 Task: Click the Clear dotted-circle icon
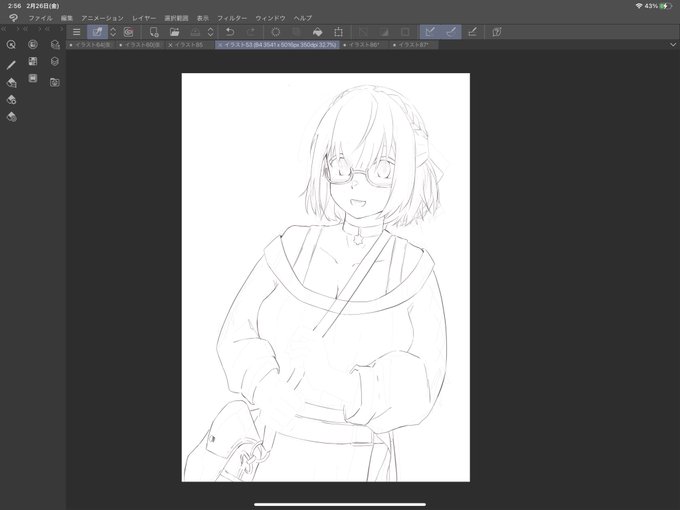click(x=275, y=32)
